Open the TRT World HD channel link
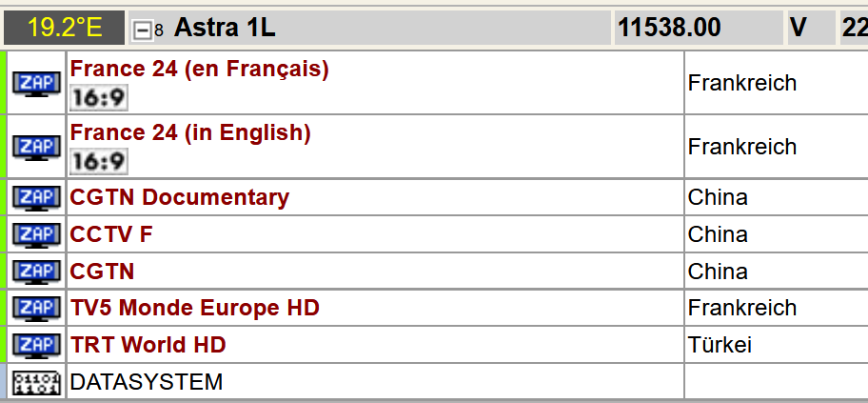The image size is (868, 403). pos(148,345)
